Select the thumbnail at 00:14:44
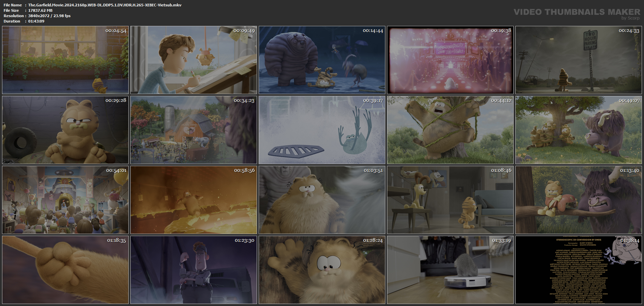This screenshot has width=644, height=306. point(322,60)
